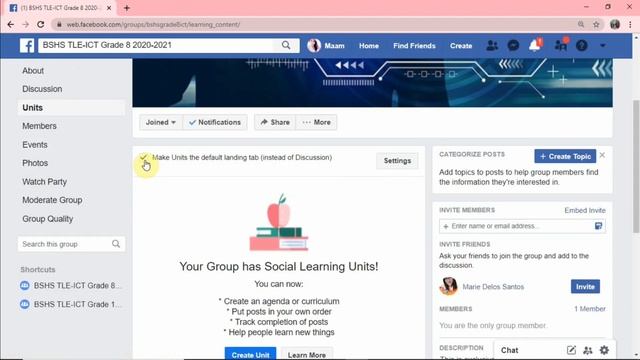This screenshot has height=360, width=640.
Task: Open the Chrome three-dot menu
Action: pyautogui.click(x=630, y=24)
